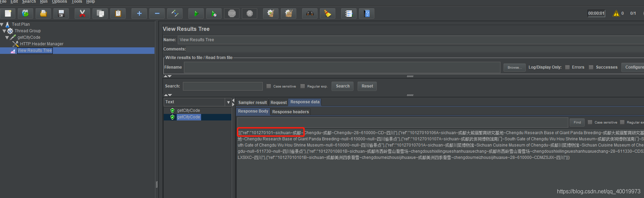Click the Name input field
This screenshot has height=198, width=644.
point(411,40)
